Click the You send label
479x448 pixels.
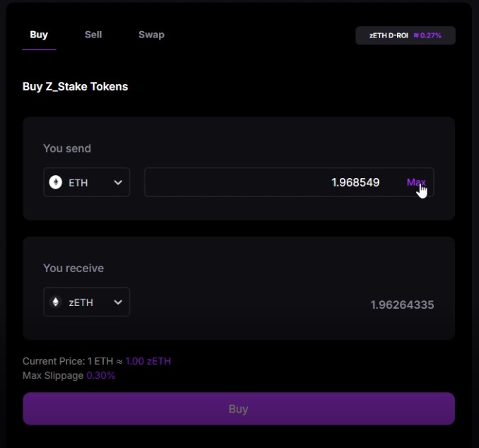[x=67, y=148]
